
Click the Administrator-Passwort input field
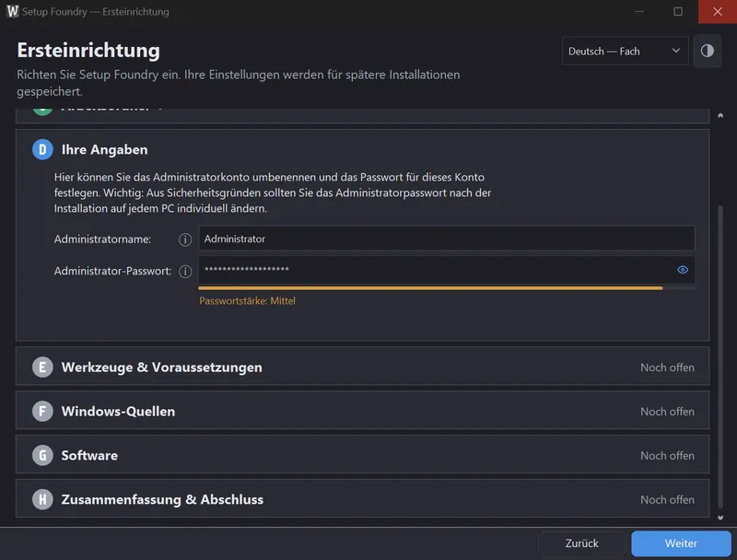(447, 270)
